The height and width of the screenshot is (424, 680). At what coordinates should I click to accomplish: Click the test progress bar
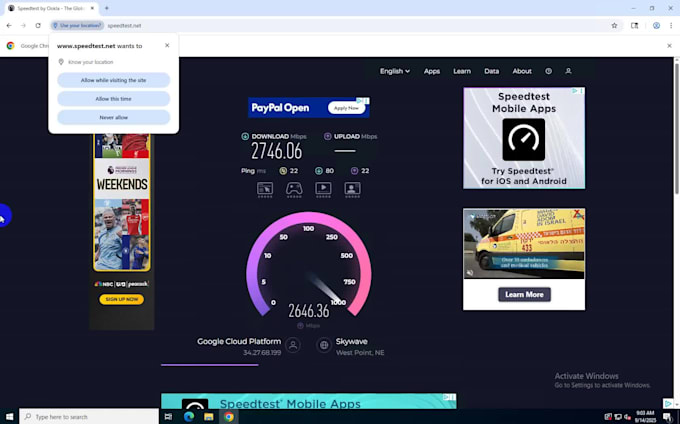point(210,365)
